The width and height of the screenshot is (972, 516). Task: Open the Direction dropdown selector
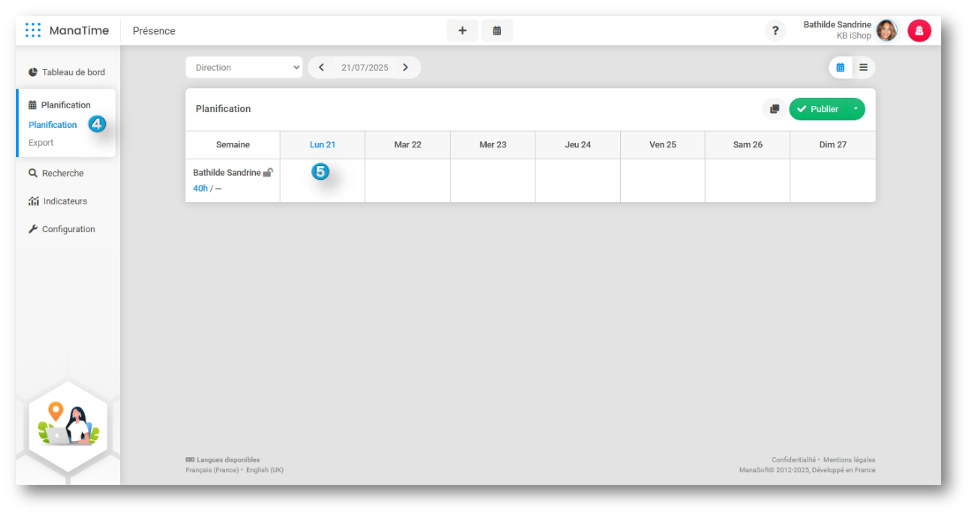244,68
